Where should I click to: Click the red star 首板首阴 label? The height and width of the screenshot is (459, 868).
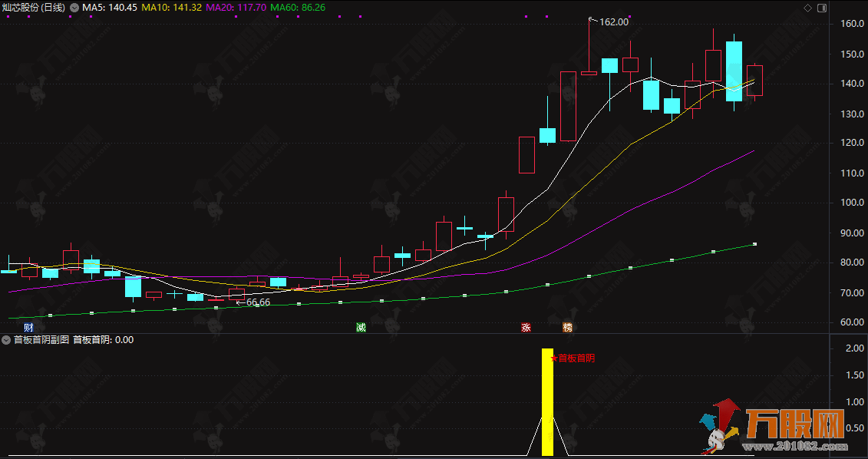point(573,358)
